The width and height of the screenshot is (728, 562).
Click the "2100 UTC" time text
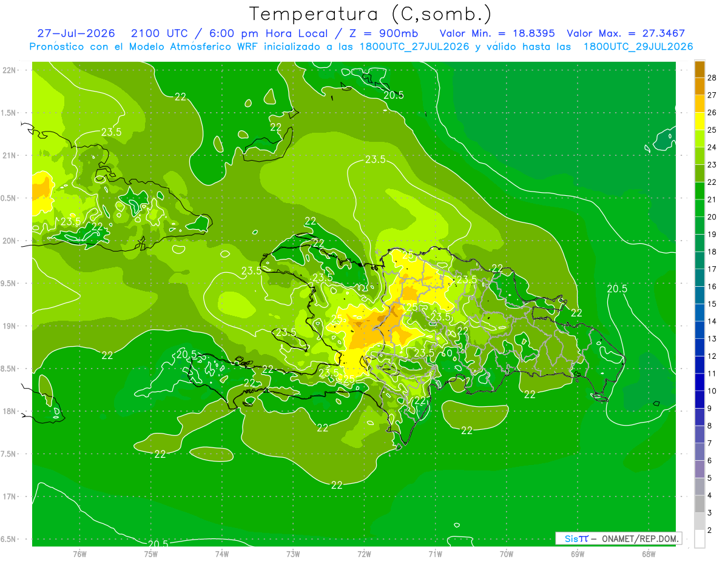point(160,33)
